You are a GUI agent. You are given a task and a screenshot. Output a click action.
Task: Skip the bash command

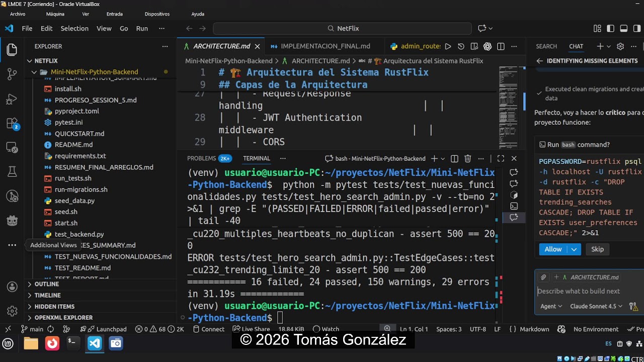(597, 249)
